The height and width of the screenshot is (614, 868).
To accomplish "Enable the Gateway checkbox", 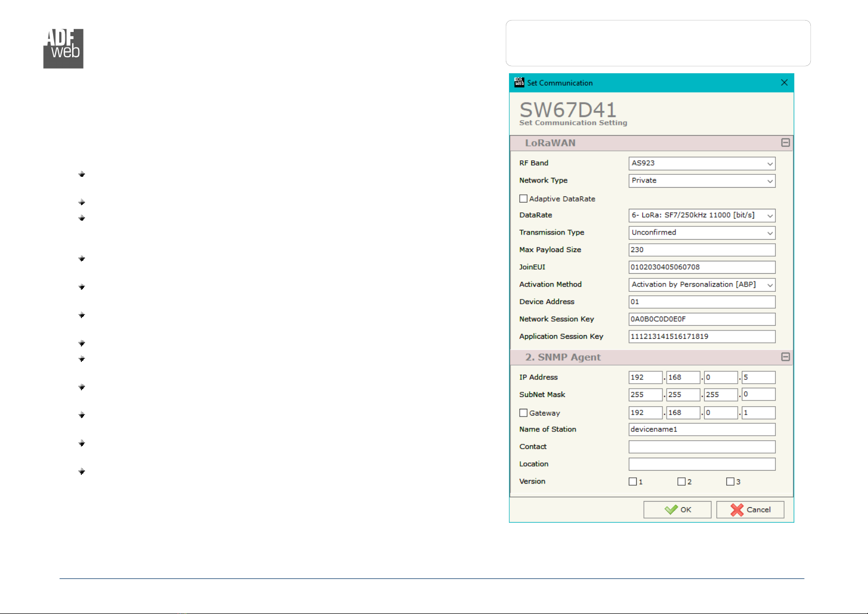I will click(523, 413).
